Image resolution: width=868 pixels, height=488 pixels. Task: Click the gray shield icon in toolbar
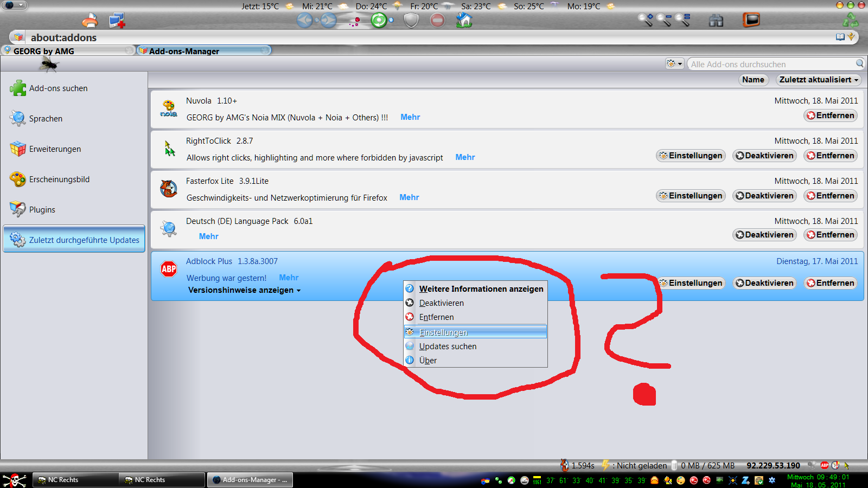click(x=412, y=21)
